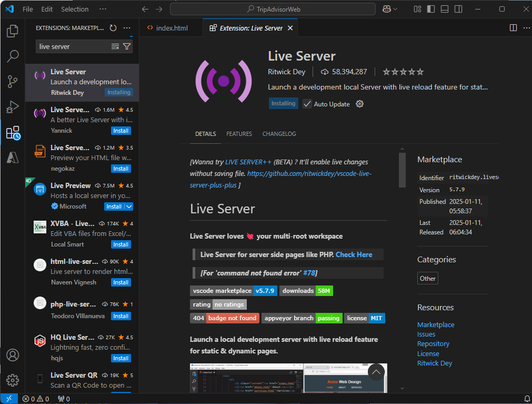532x404 pixels.
Task: Install html-live-server by Naveen Vignesh
Action: pos(121,282)
